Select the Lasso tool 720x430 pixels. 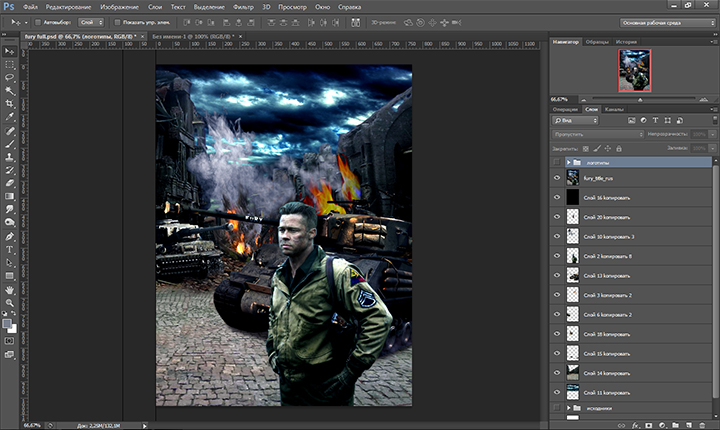coord(10,76)
